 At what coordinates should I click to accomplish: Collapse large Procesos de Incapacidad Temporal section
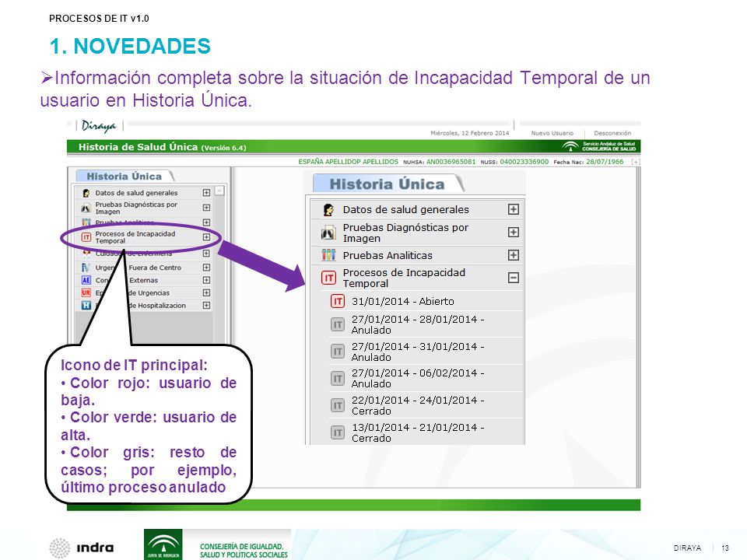pyautogui.click(x=513, y=278)
